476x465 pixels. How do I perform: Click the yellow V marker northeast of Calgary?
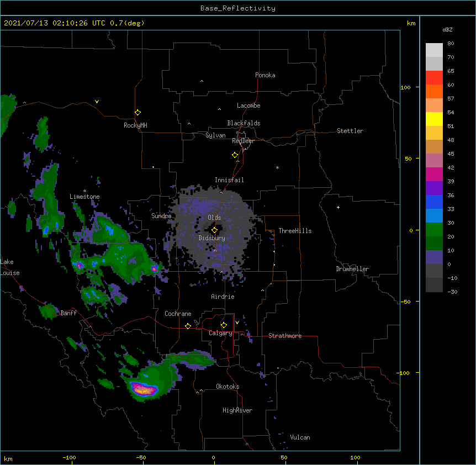pos(237,323)
